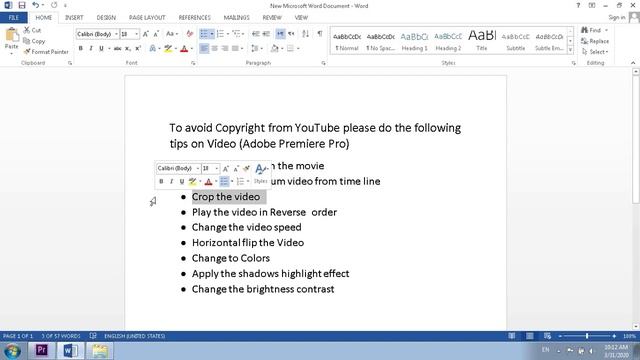This screenshot has height=360, width=640.
Task: Activate the Format Painter tool
Action: (46, 52)
